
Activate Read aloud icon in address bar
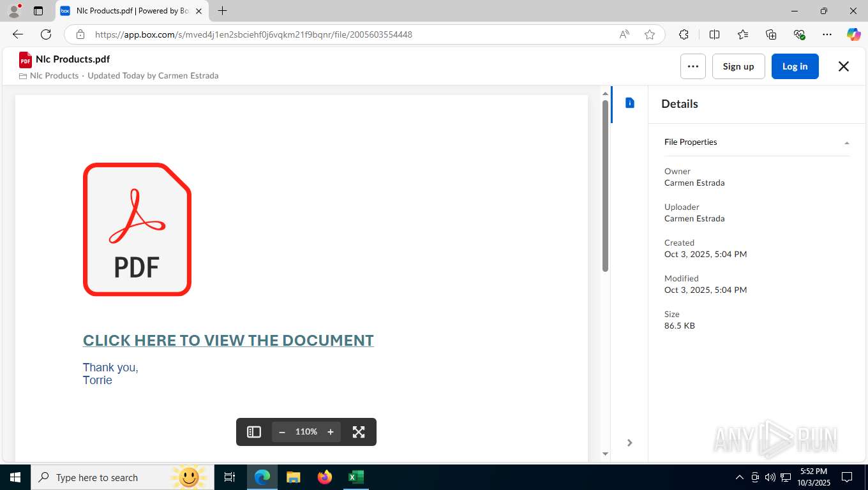624,34
